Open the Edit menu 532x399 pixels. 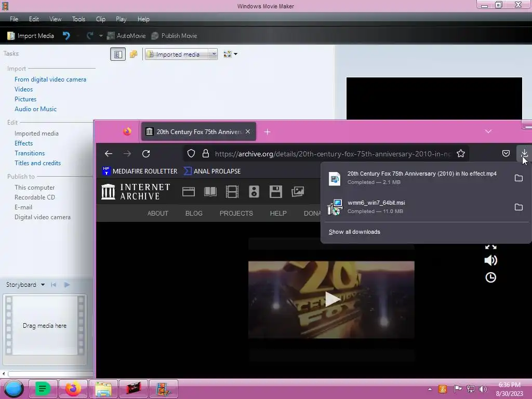[x=34, y=19]
